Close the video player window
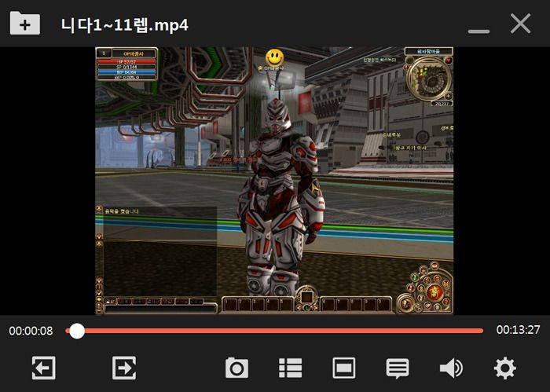The width and height of the screenshot is (550, 392). point(520,24)
